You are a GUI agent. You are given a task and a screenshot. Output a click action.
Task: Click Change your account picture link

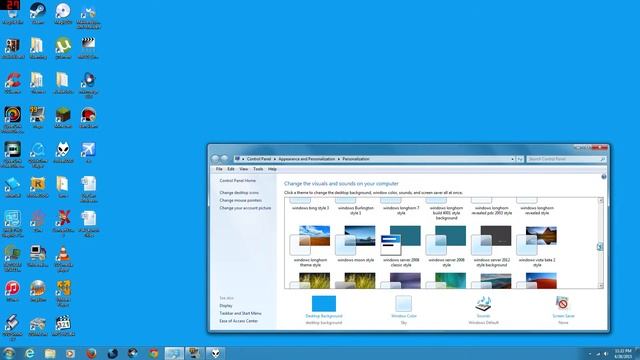coord(245,208)
